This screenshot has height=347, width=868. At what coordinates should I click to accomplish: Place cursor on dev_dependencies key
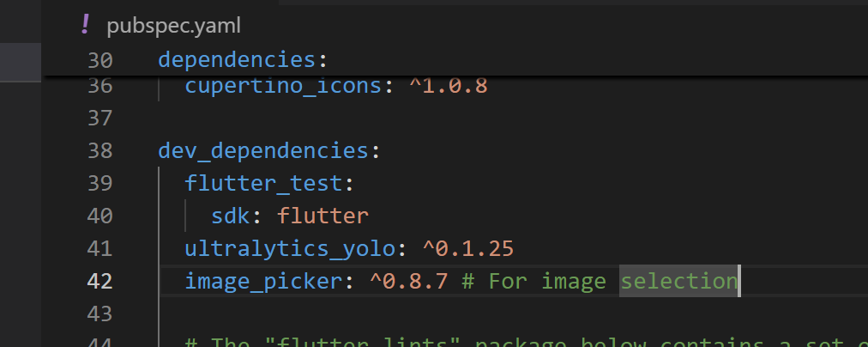click(263, 151)
